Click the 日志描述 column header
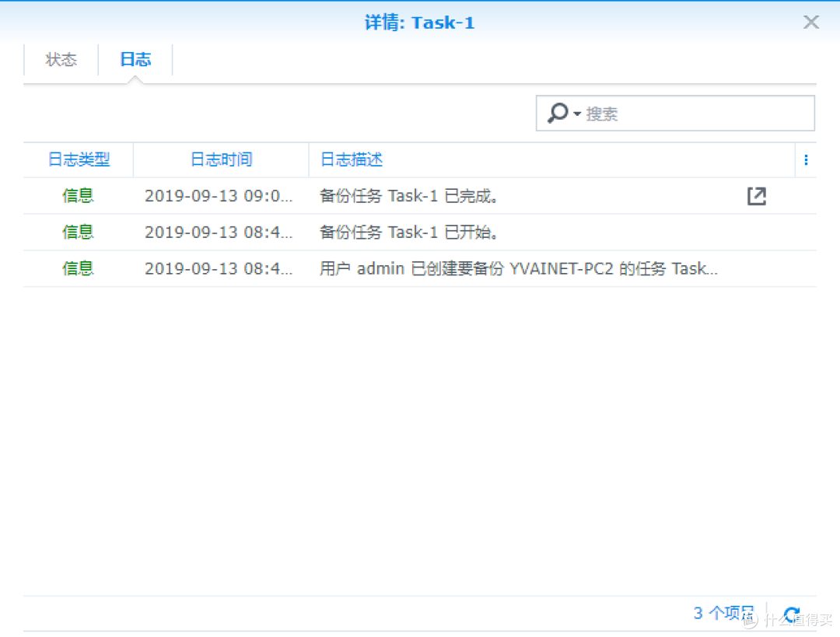 pyautogui.click(x=352, y=160)
